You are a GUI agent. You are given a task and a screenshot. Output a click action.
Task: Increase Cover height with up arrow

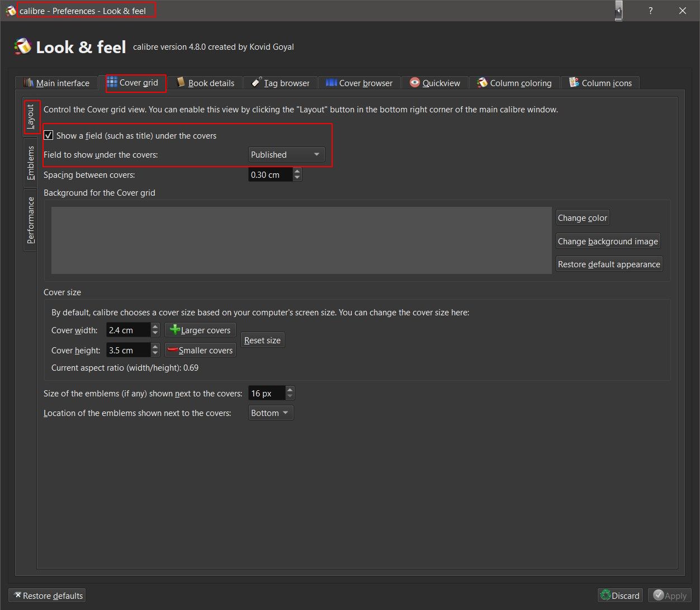155,347
